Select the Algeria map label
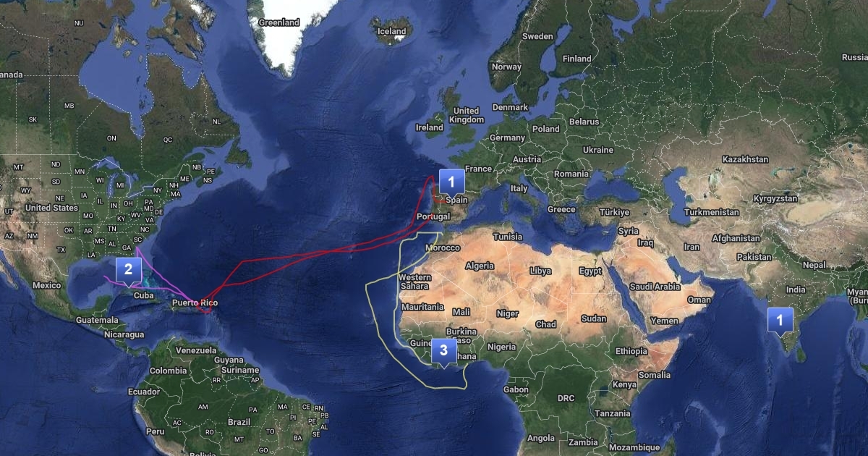 pyautogui.click(x=480, y=266)
